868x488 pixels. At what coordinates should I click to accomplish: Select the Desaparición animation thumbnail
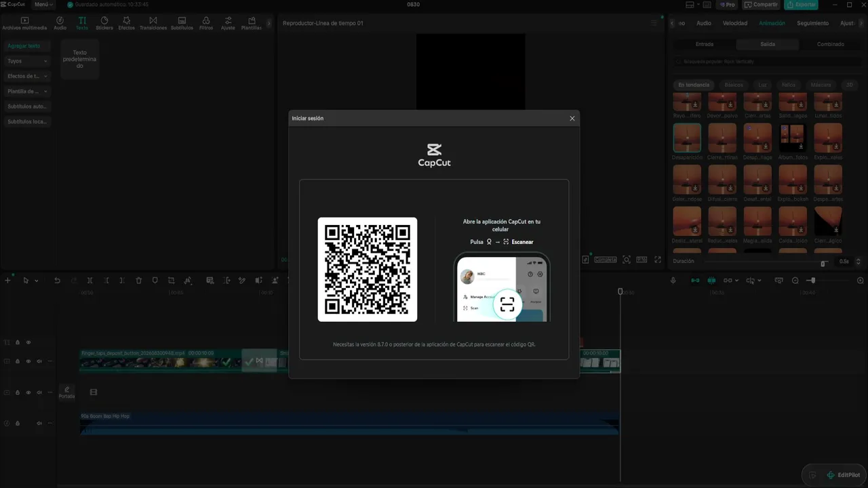(687, 138)
